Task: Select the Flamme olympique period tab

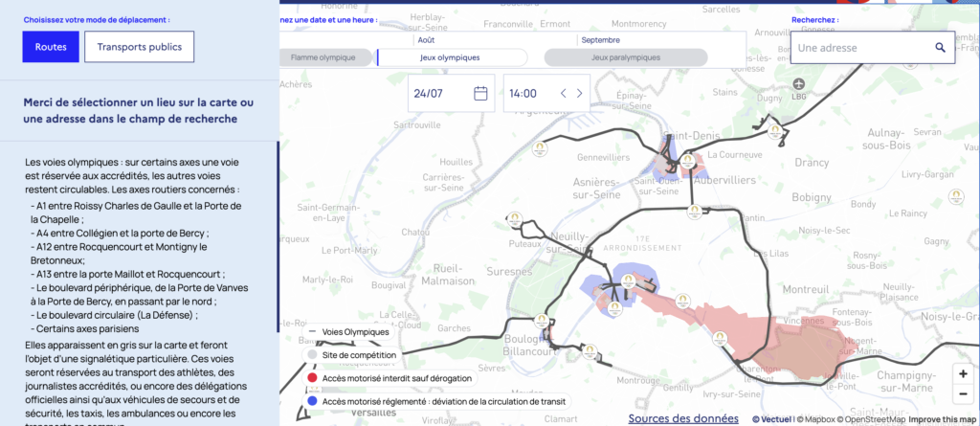Action: point(323,57)
